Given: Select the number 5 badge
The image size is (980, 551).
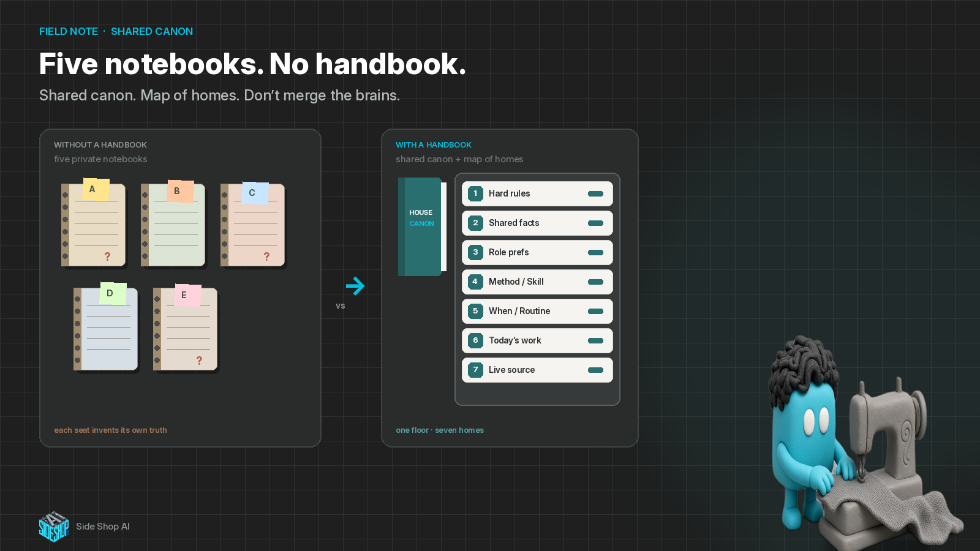Looking at the screenshot, I should pyautogui.click(x=475, y=311).
